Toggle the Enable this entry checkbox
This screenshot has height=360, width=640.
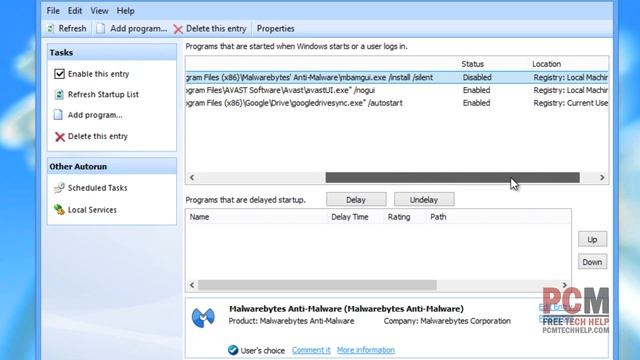pos(60,74)
